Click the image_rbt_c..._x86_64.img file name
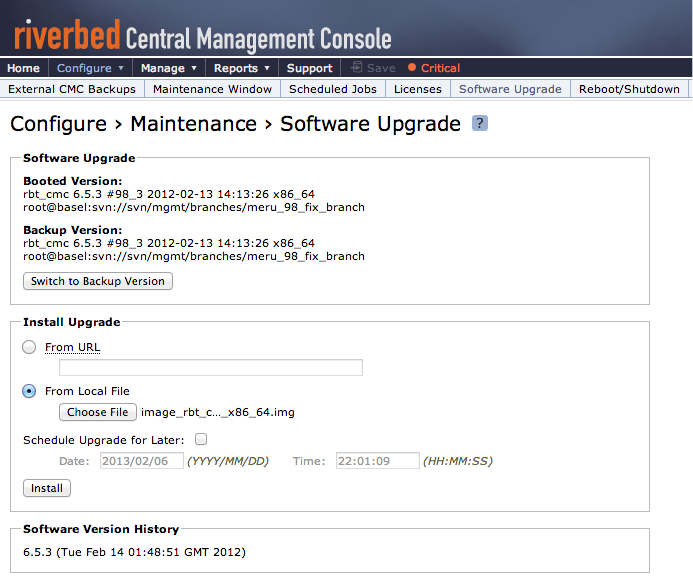The image size is (693, 581). click(x=217, y=412)
